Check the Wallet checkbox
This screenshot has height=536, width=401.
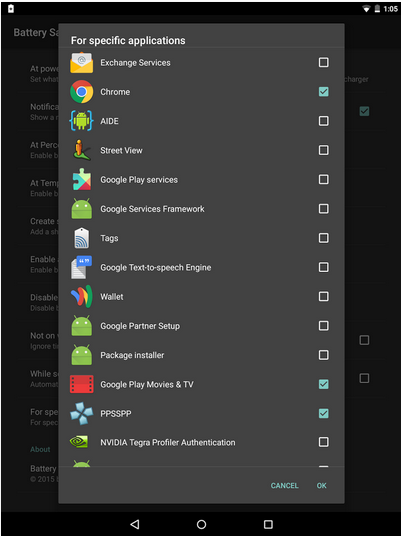click(323, 296)
